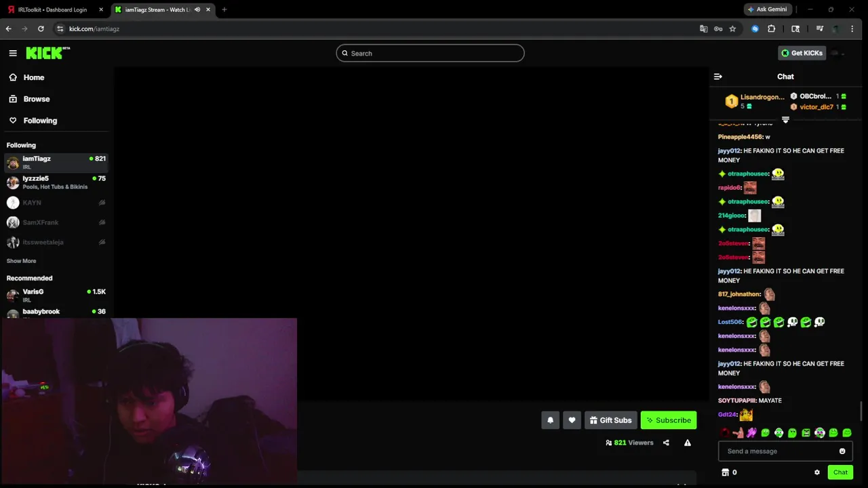Mute the iamTiagz tab audio icon
Image resolution: width=868 pixels, height=488 pixels.
click(197, 9)
